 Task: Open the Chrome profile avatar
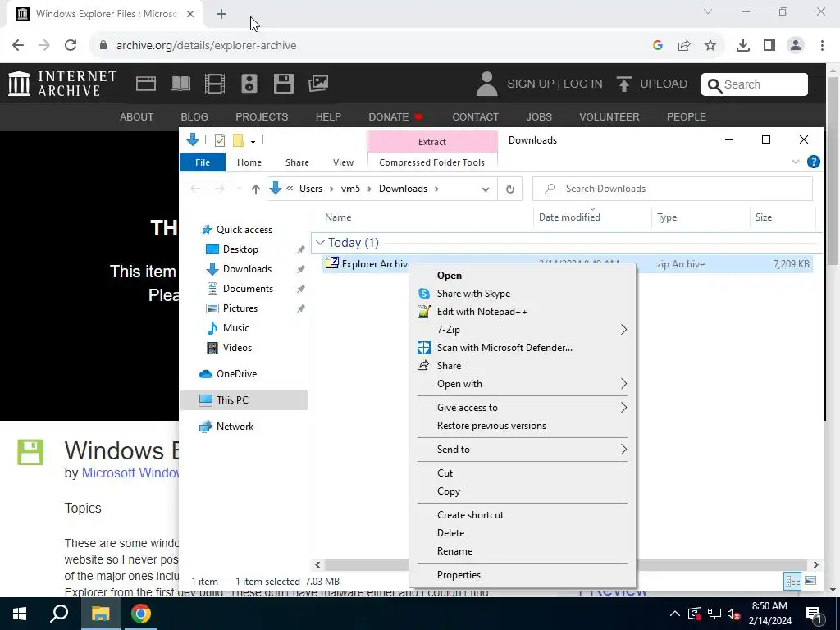coord(796,46)
